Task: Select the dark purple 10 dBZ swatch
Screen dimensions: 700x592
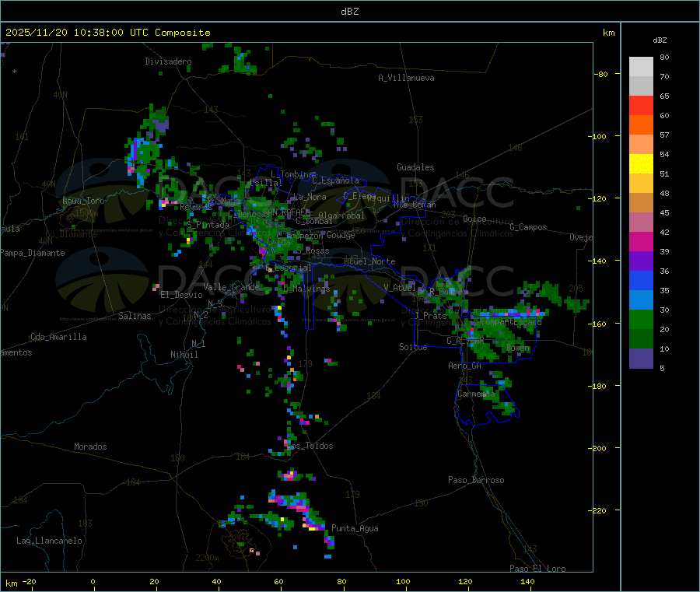Action: pyautogui.click(x=641, y=359)
